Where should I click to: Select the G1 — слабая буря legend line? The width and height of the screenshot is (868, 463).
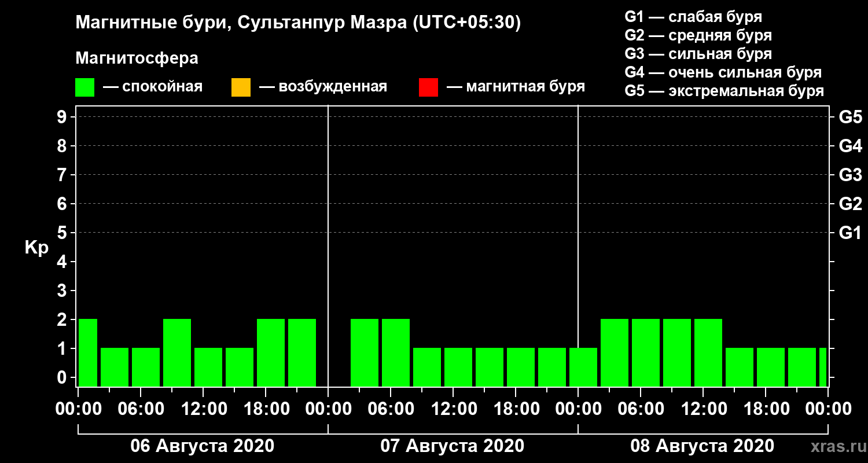693,17
